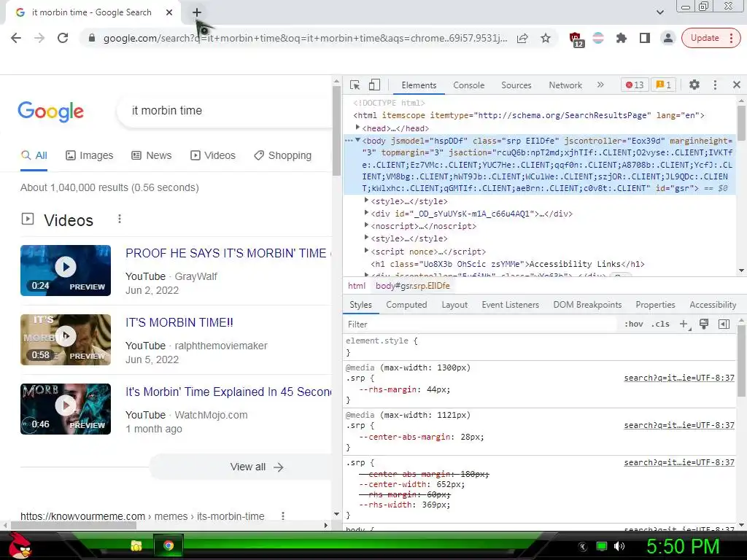747x560 pixels.
Task: Activate the inspect element picker
Action: tap(355, 85)
